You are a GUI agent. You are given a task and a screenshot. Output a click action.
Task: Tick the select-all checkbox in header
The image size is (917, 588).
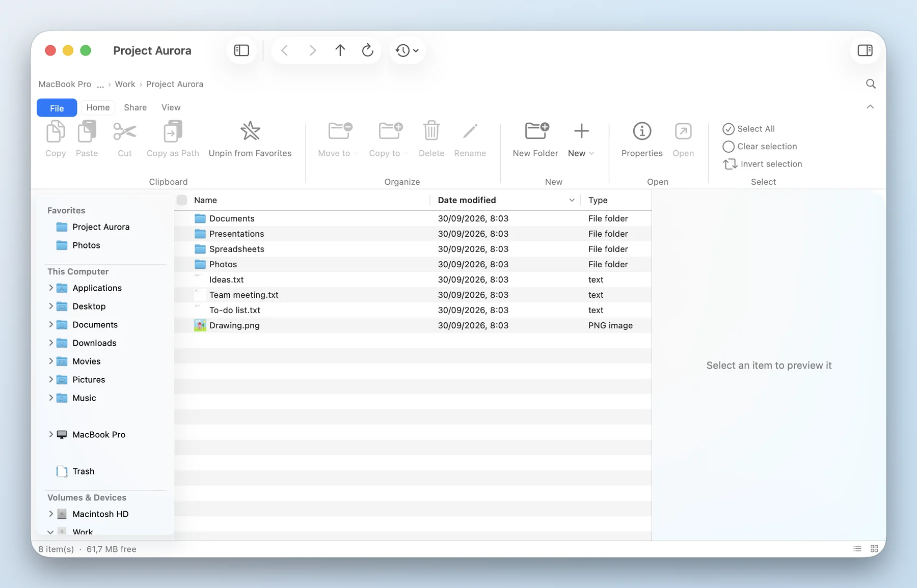182,200
